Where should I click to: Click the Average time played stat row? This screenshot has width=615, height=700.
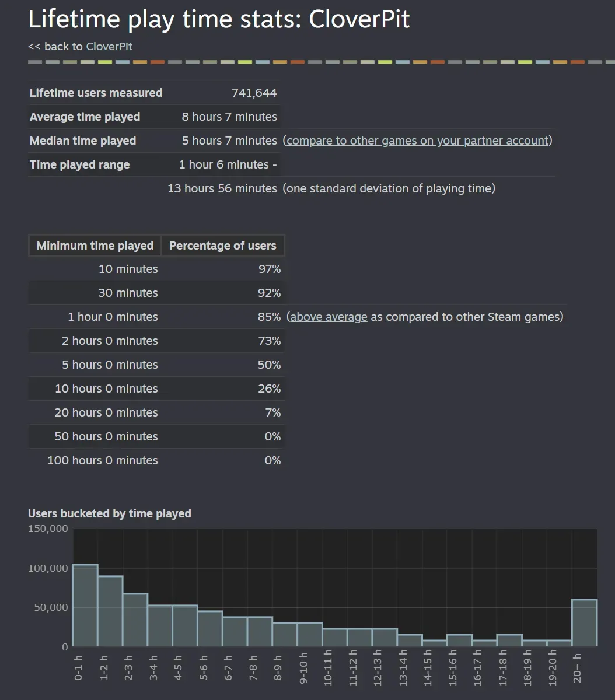pos(85,117)
